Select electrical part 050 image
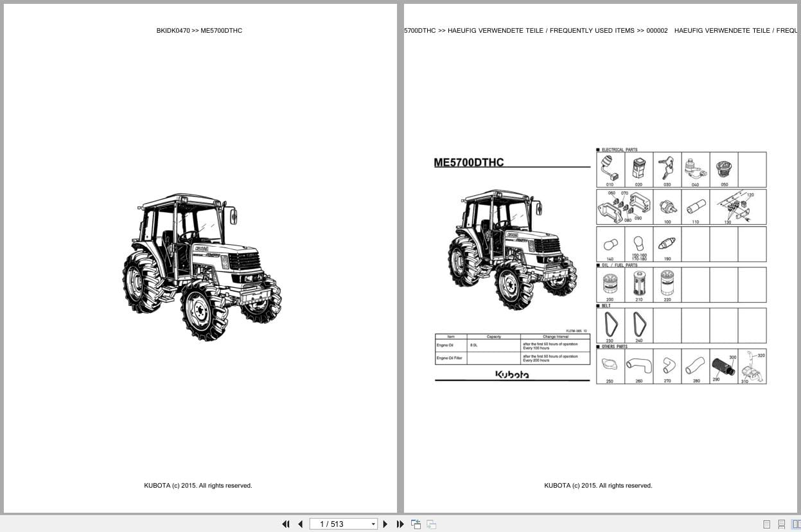Screen dimensions: 801x532 [x=724, y=169]
